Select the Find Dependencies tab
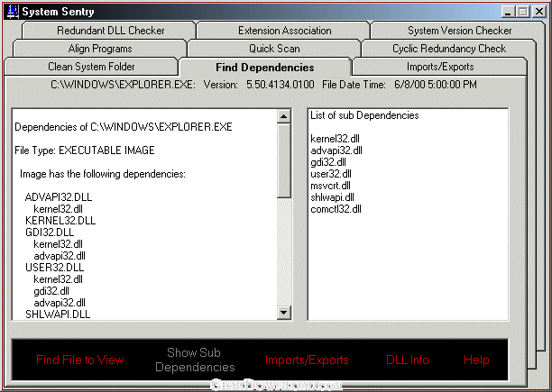The width and height of the screenshot is (552, 392). click(x=265, y=68)
